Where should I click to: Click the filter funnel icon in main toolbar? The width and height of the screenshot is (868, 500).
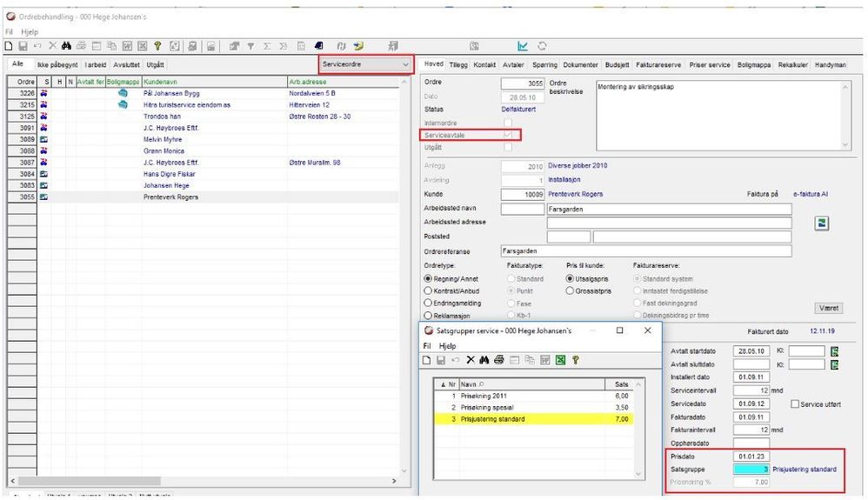(250, 46)
